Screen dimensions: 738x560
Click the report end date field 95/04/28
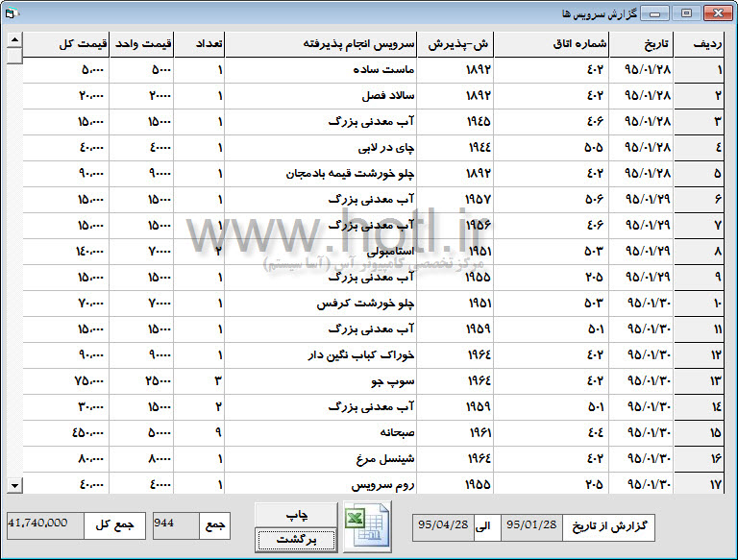click(x=443, y=526)
